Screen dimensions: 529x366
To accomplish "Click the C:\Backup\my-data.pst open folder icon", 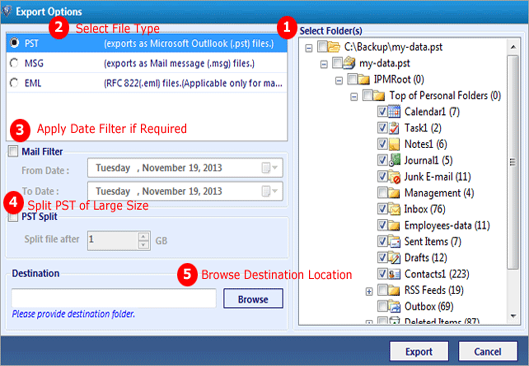I will tap(334, 47).
